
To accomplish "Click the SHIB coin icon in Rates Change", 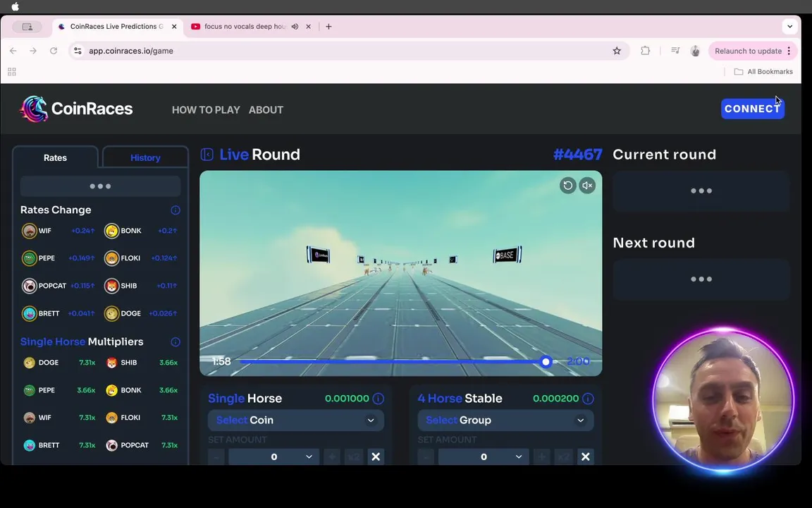I will coord(112,286).
